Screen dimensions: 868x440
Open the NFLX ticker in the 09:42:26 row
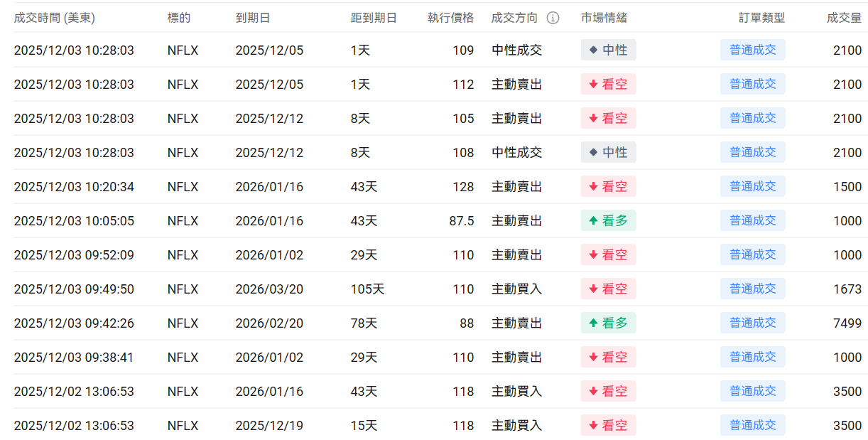[x=183, y=323]
